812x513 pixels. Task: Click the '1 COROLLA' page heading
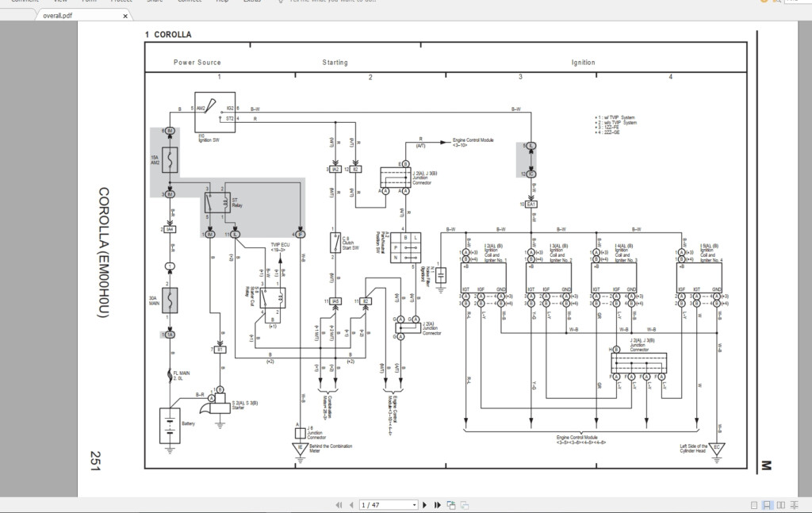[168, 35]
